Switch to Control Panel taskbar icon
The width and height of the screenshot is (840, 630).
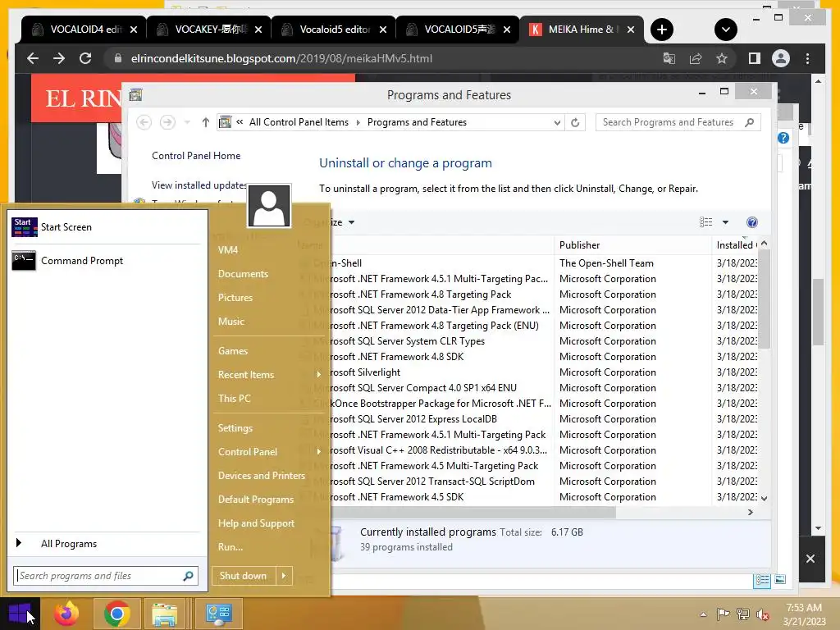click(x=218, y=614)
